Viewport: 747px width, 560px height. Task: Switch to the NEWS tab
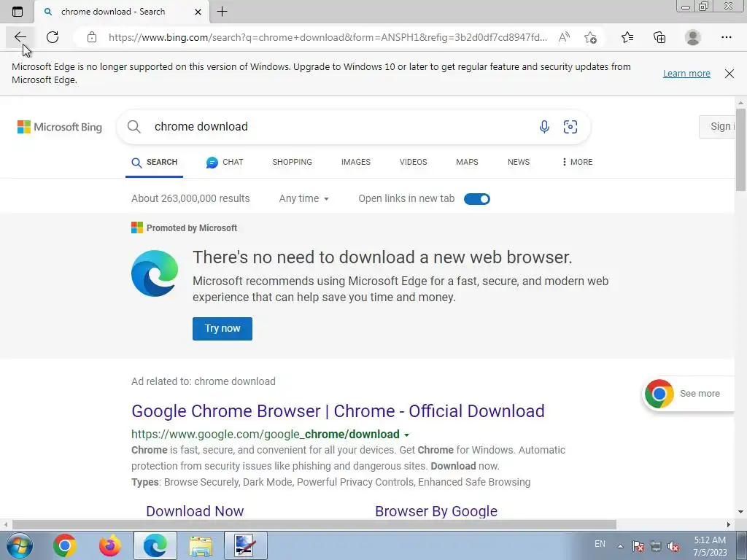(519, 162)
